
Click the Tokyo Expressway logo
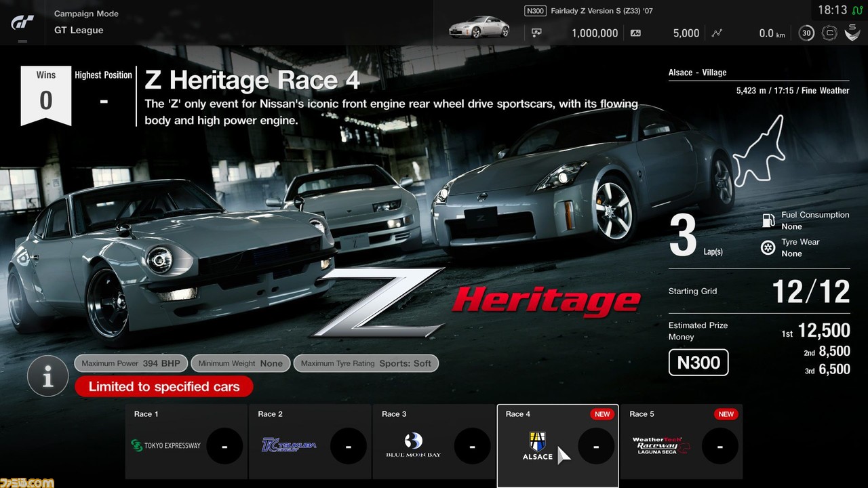(x=166, y=446)
